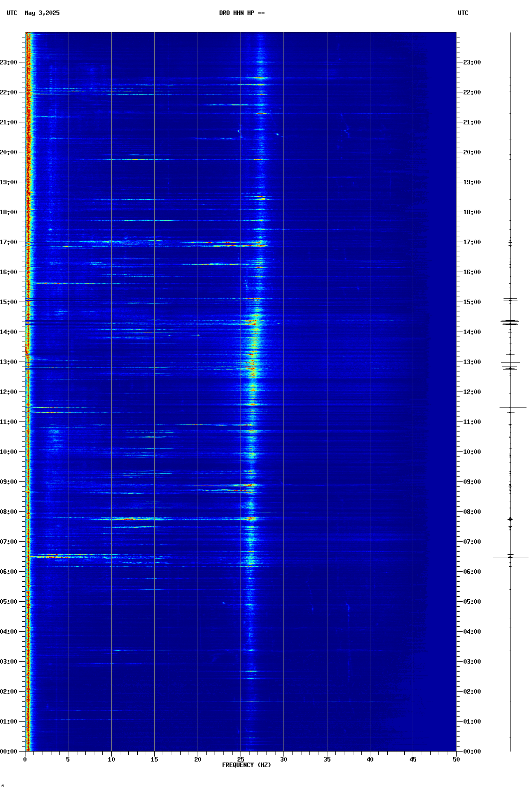
Task: Click the date text "May 3,2025"
Action: tap(42, 13)
